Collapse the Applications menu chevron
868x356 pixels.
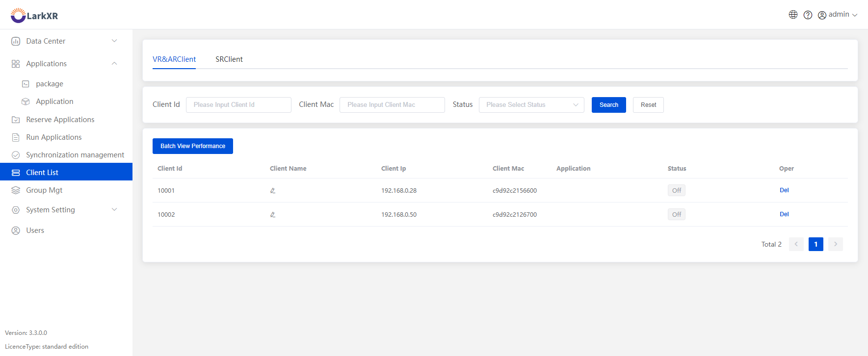coord(114,64)
